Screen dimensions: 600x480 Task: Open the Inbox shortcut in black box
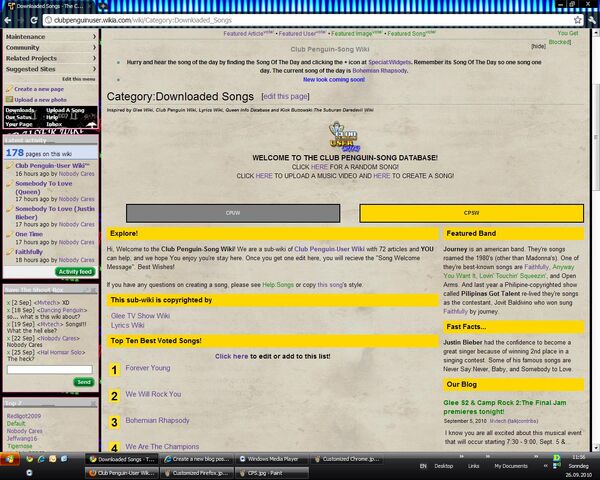[x=54, y=124]
